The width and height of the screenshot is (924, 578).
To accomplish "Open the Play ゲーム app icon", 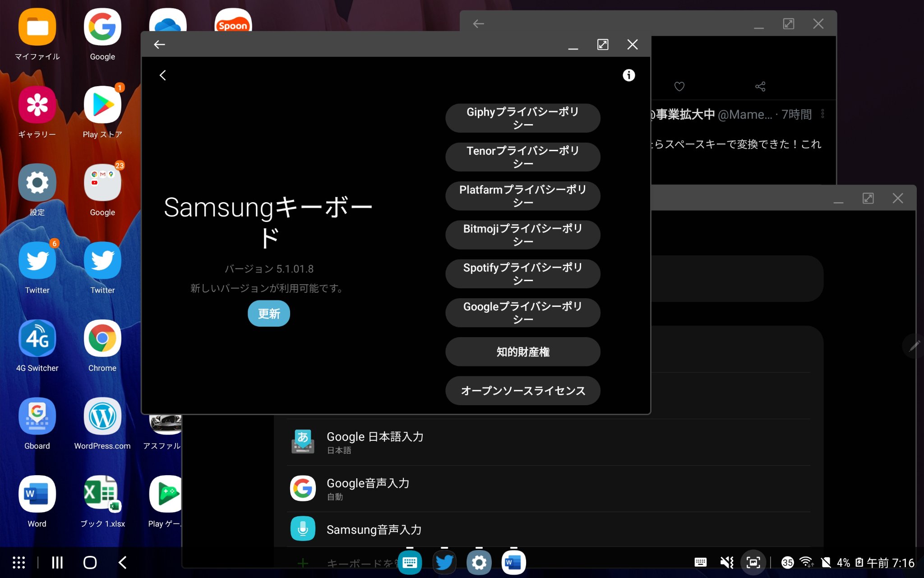I will (166, 494).
